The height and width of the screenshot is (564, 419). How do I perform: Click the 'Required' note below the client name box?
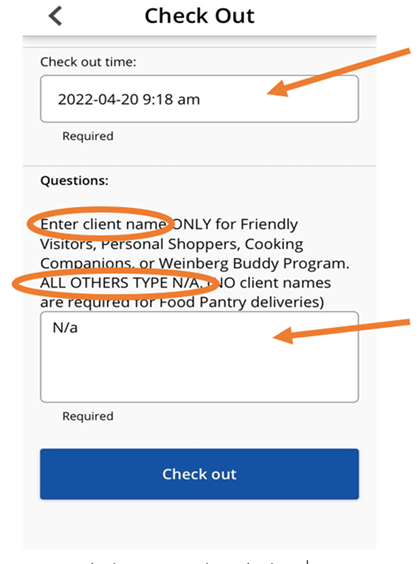88,416
